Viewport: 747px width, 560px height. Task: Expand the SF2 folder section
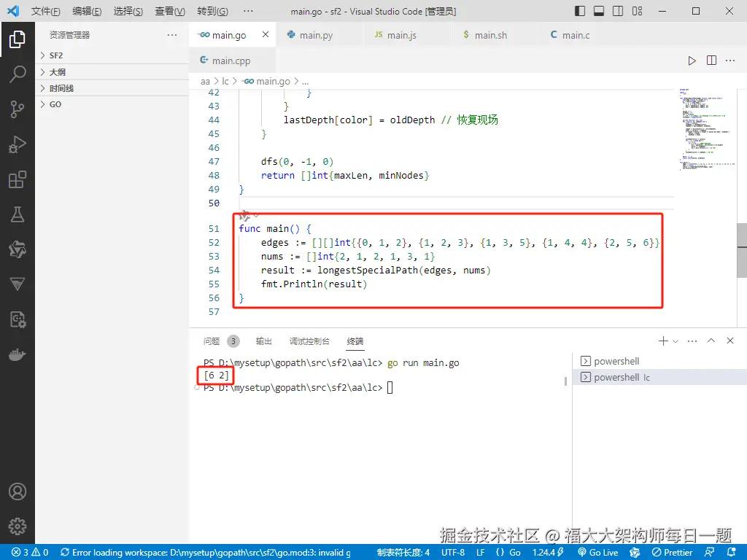[x=112, y=55]
